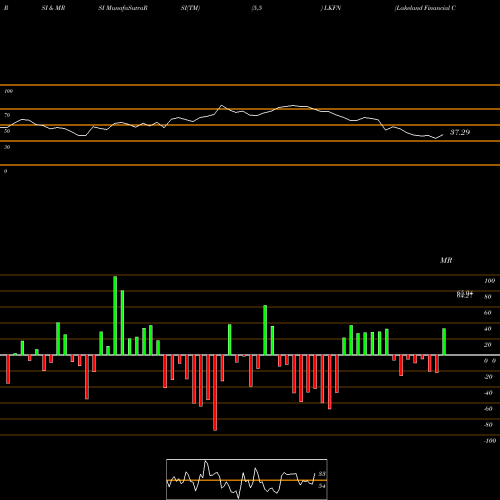Click the longest red MR bar near -95

point(215,393)
